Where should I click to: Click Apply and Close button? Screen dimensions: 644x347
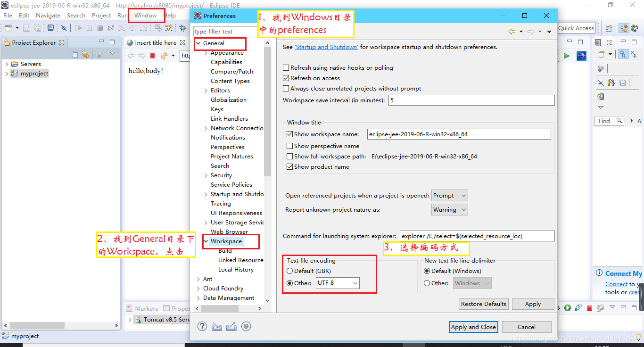pyautogui.click(x=473, y=327)
